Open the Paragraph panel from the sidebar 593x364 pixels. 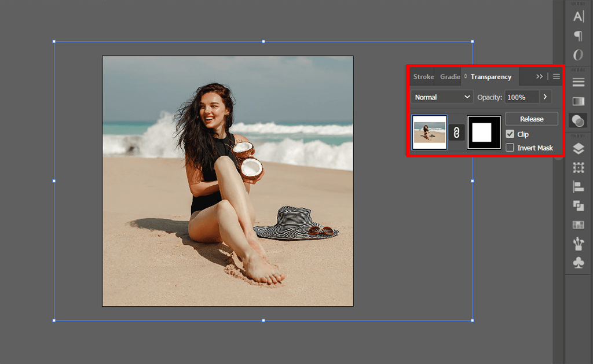[578, 35]
